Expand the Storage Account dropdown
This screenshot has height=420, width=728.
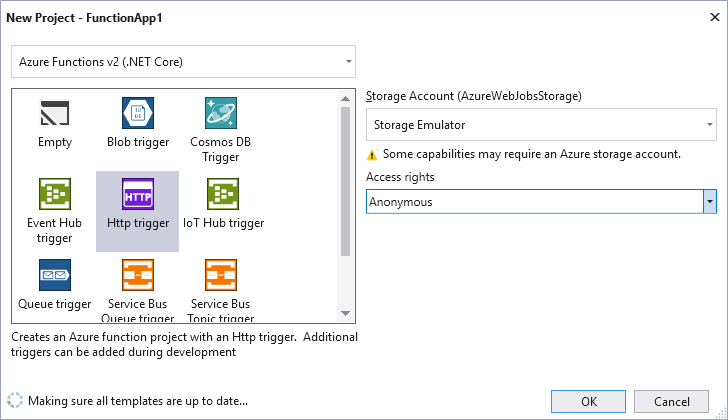709,125
